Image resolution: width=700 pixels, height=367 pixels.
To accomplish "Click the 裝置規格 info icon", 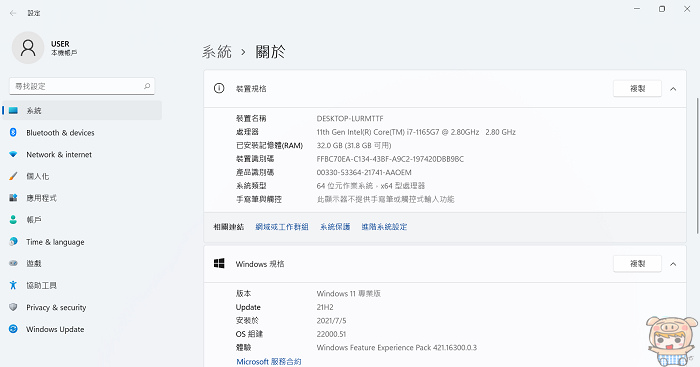I will click(219, 88).
